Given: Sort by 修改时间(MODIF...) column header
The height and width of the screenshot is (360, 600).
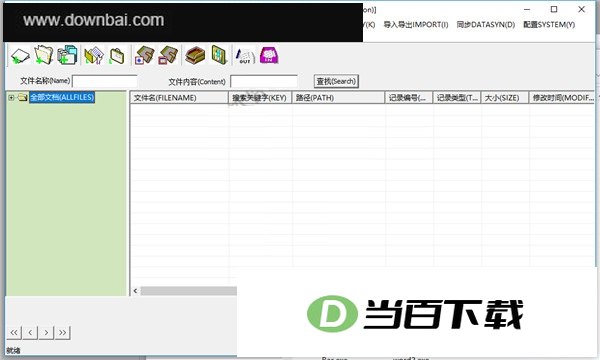Looking at the screenshot, I should click(x=562, y=98).
